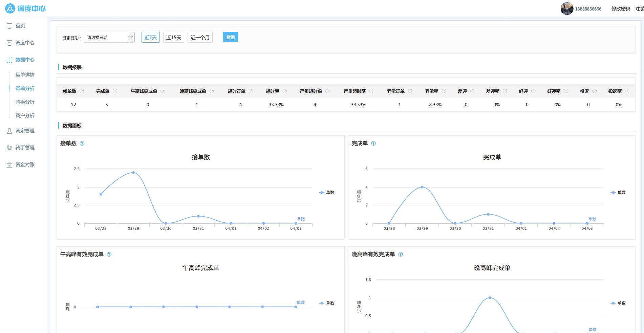Viewport: 644px width, 333px height.
Task: Click help icon next to 完成单 chart title
Action: tap(373, 143)
